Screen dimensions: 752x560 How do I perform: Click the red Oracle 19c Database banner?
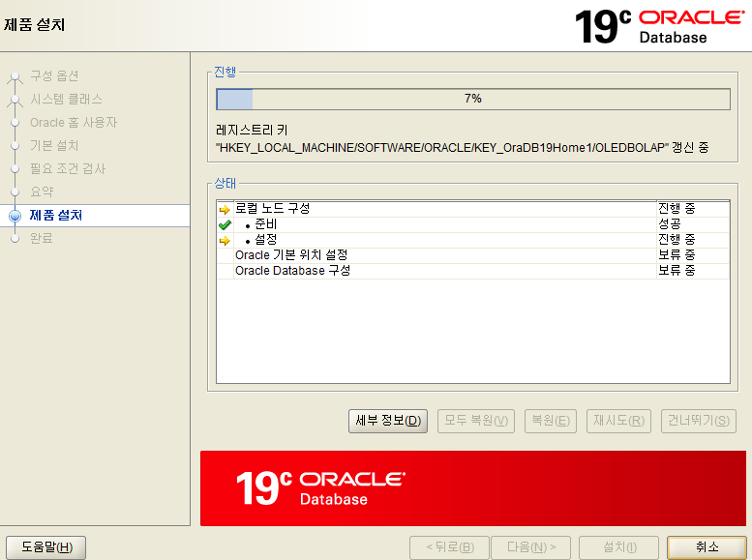click(473, 488)
